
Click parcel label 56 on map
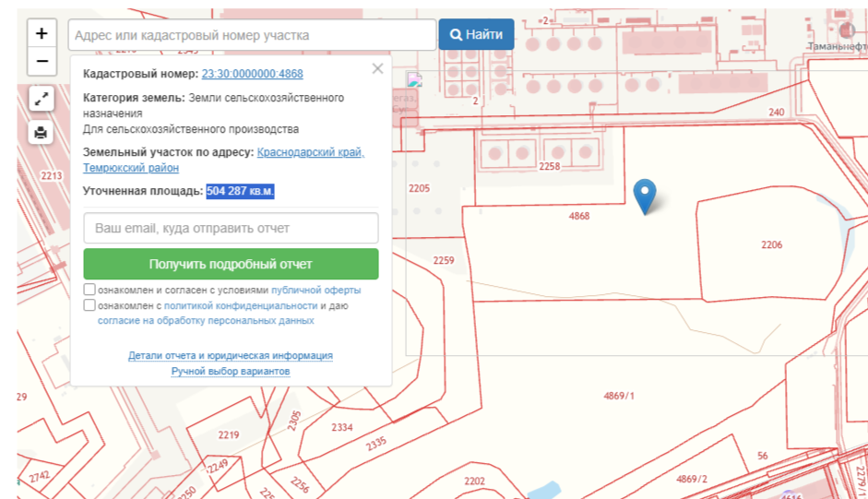tap(763, 456)
